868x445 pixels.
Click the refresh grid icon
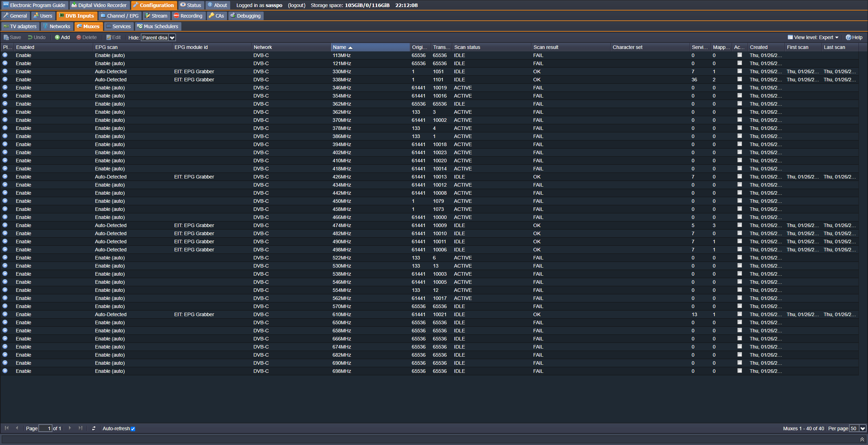pos(94,428)
